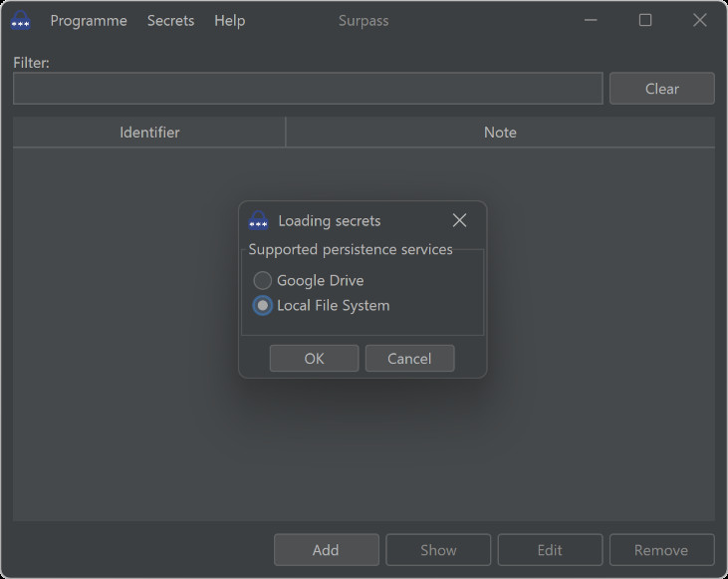The height and width of the screenshot is (579, 728).
Task: Select the Local File System option
Action: (263, 306)
